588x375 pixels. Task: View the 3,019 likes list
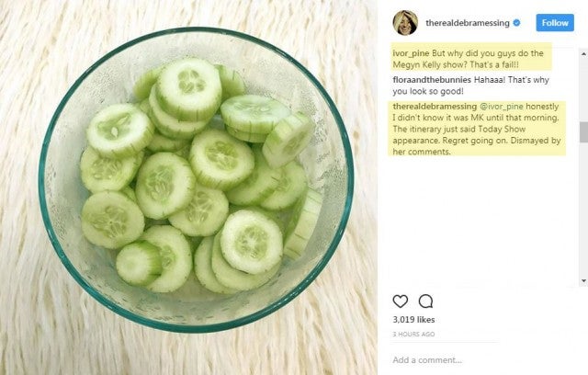click(x=413, y=319)
